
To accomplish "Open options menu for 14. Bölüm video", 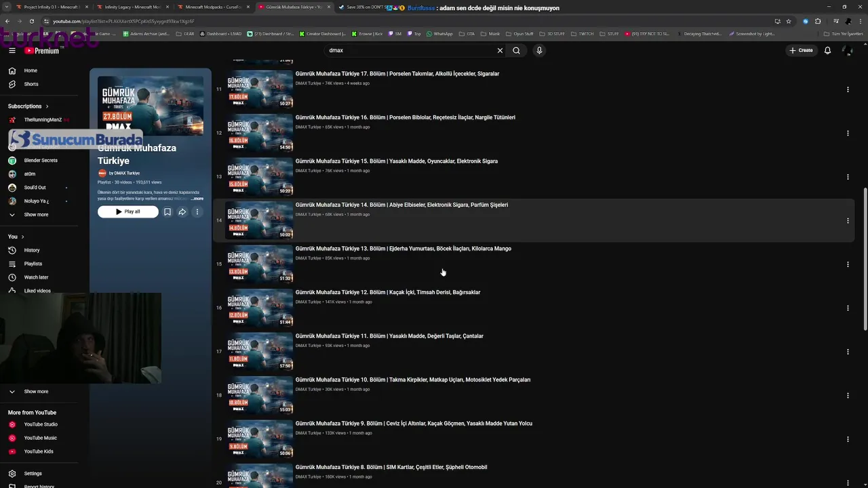I will [848, 220].
